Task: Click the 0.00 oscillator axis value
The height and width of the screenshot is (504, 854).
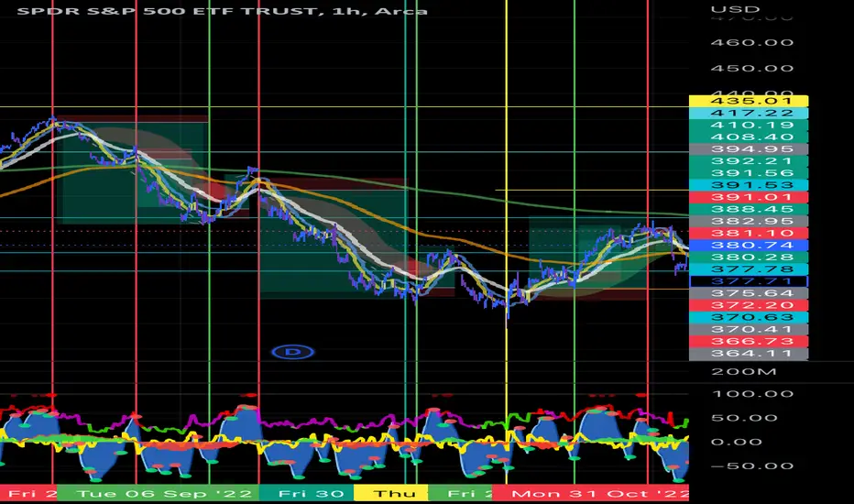Action: (738, 442)
